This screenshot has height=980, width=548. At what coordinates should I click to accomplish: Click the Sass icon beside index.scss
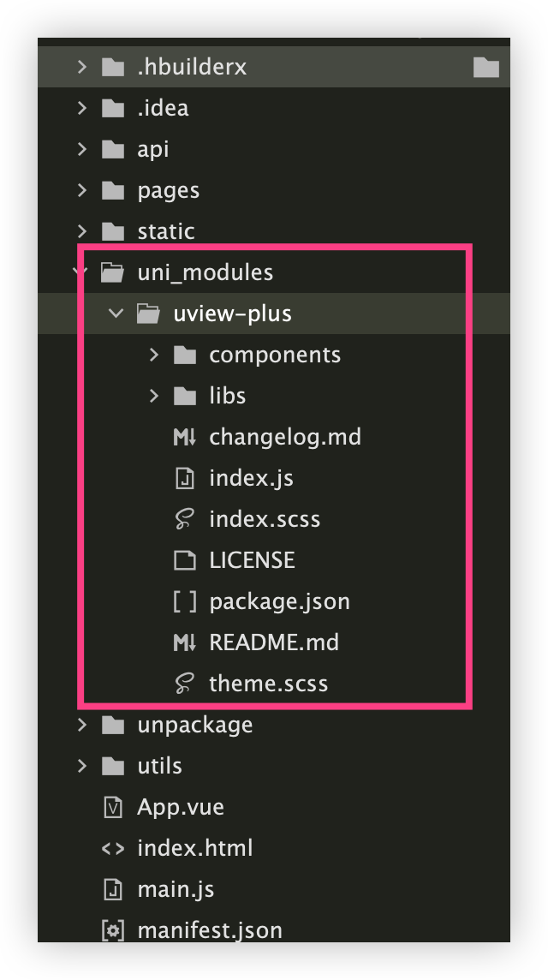pyautogui.click(x=185, y=519)
